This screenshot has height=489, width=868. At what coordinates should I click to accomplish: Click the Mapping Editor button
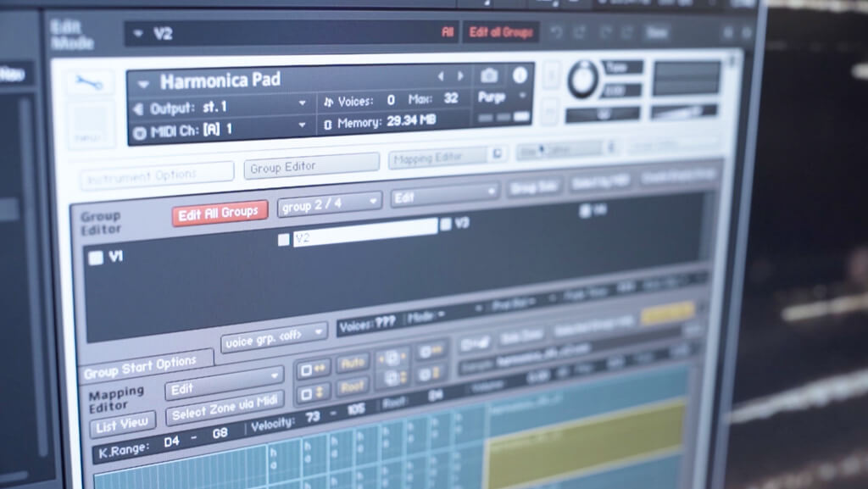click(x=439, y=158)
